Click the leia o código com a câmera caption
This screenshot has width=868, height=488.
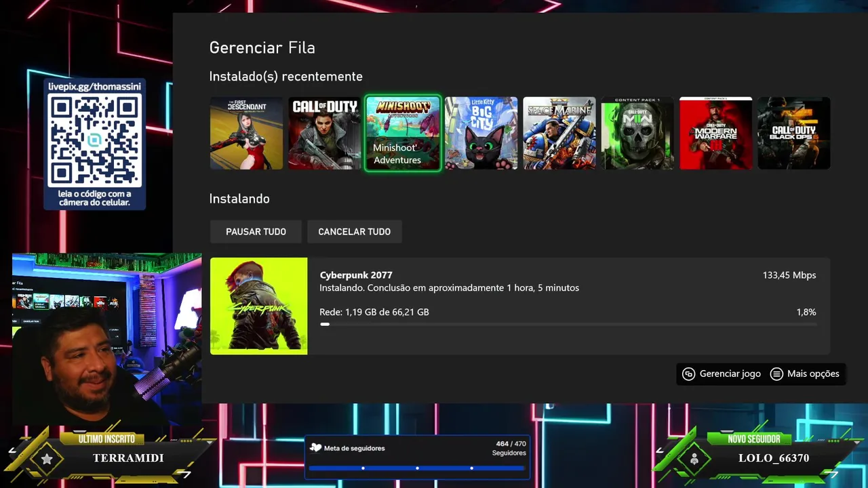tap(94, 198)
